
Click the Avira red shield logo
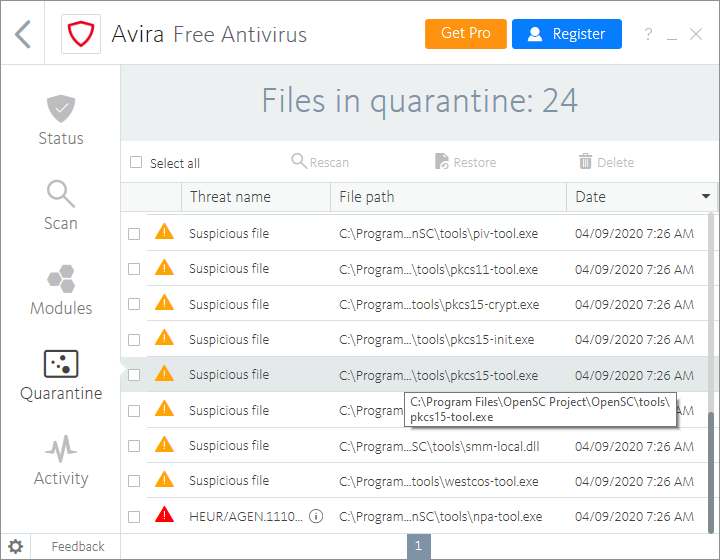pyautogui.click(x=81, y=34)
